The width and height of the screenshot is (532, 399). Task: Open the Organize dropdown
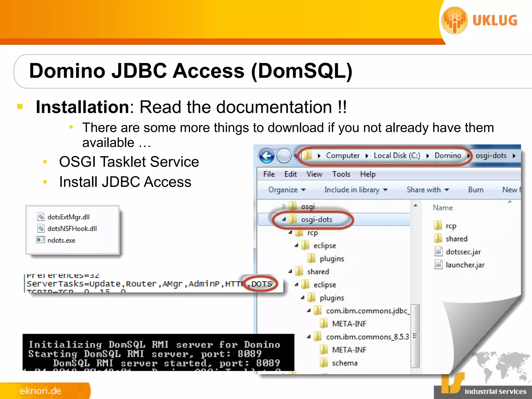click(x=287, y=190)
